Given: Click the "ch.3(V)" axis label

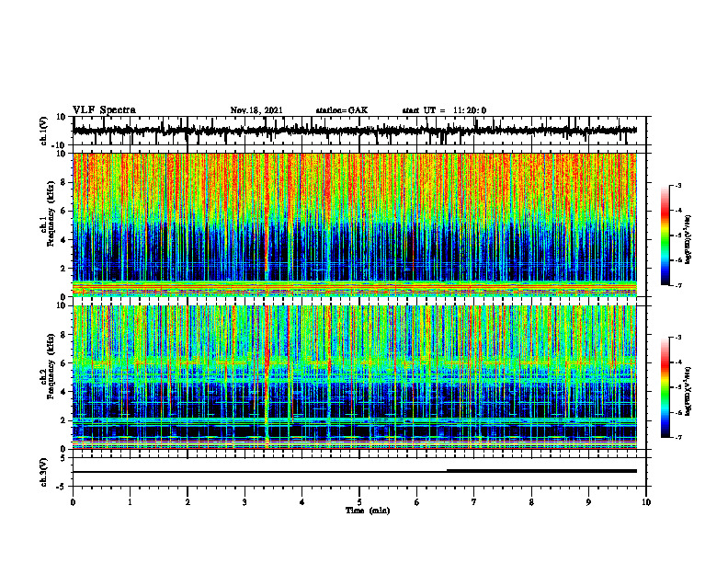Looking at the screenshot, I should point(44,472).
